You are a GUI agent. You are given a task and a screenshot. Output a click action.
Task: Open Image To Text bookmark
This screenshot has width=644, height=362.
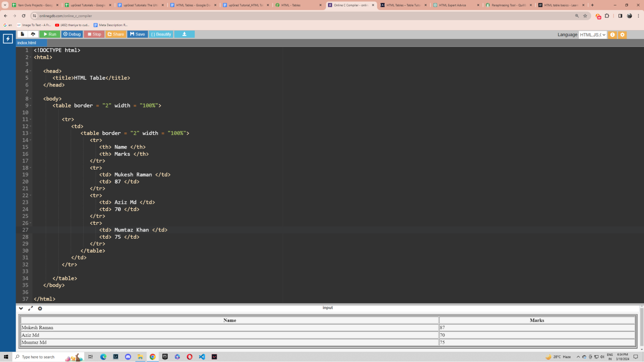[34, 25]
